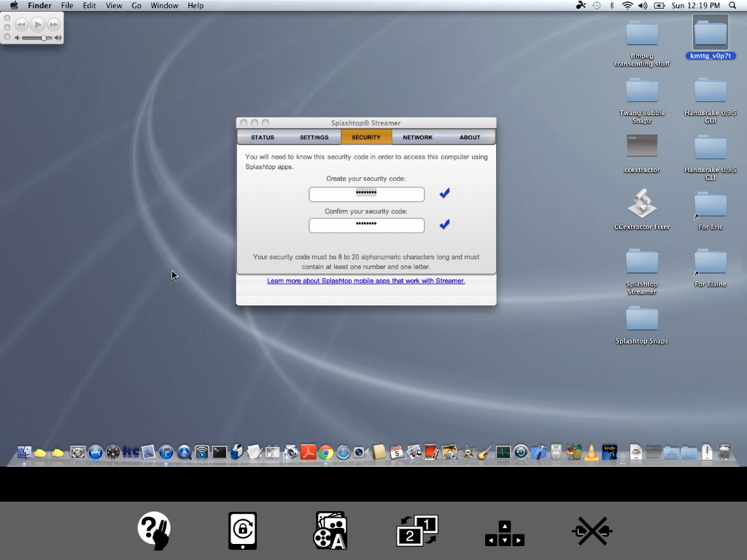Select the Splashtop Streamer desktop folder

(x=642, y=271)
